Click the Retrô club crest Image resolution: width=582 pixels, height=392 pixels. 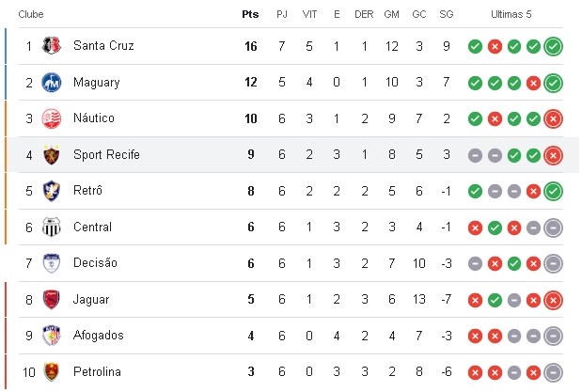(51, 191)
